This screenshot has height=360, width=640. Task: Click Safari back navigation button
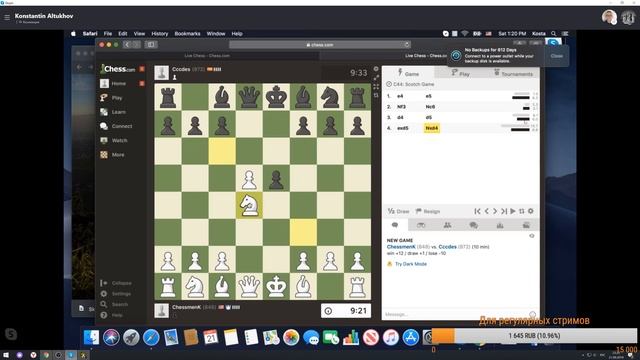(127, 44)
